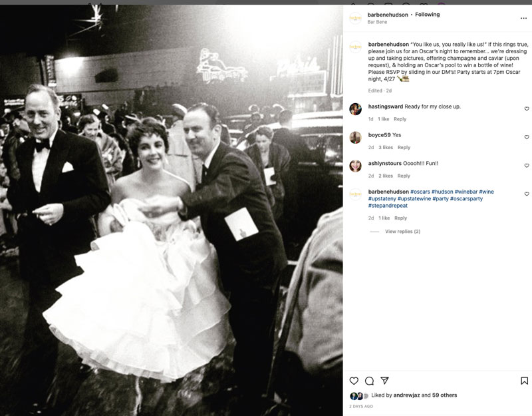Open barbenehudson profile picture in header
Viewport: 532px width, 416px height.
pyautogui.click(x=355, y=18)
